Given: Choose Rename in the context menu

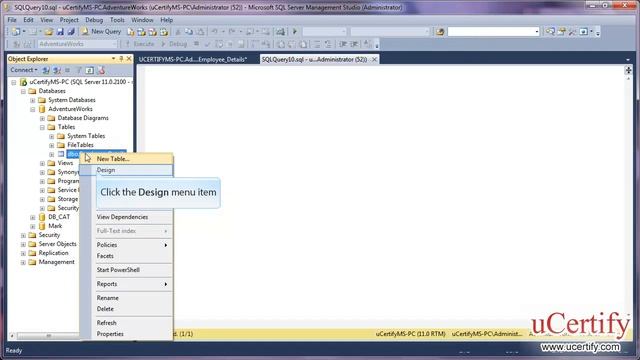Looking at the screenshot, I should pyautogui.click(x=126, y=298).
